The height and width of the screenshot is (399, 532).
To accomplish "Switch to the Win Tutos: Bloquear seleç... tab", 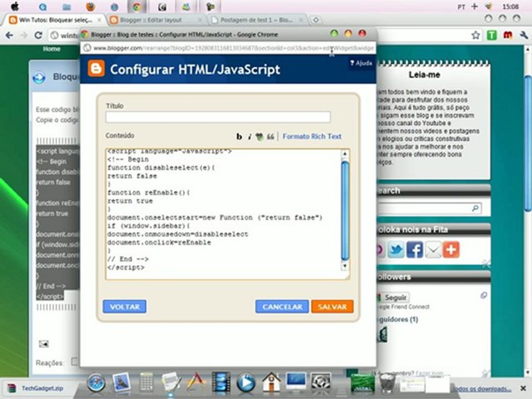I will (54, 20).
